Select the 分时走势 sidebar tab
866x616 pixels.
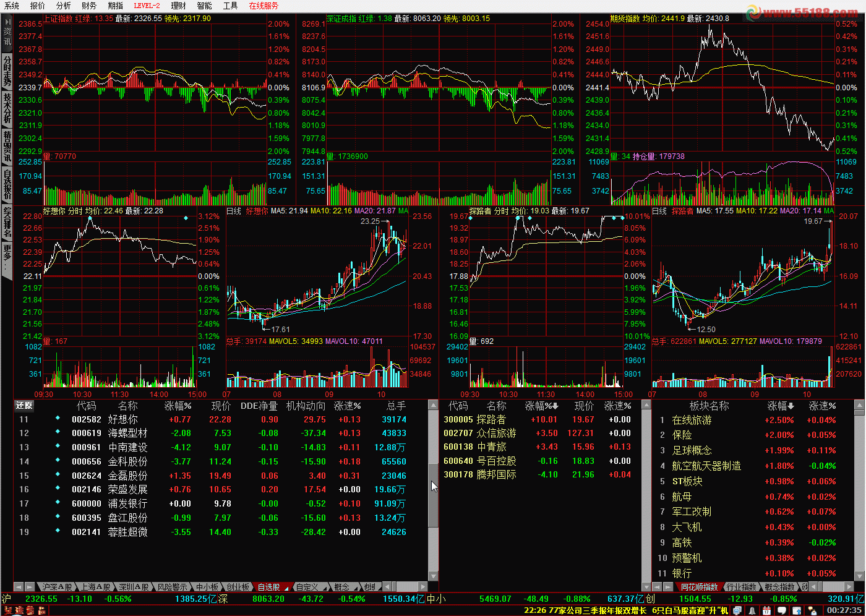pyautogui.click(x=7, y=71)
